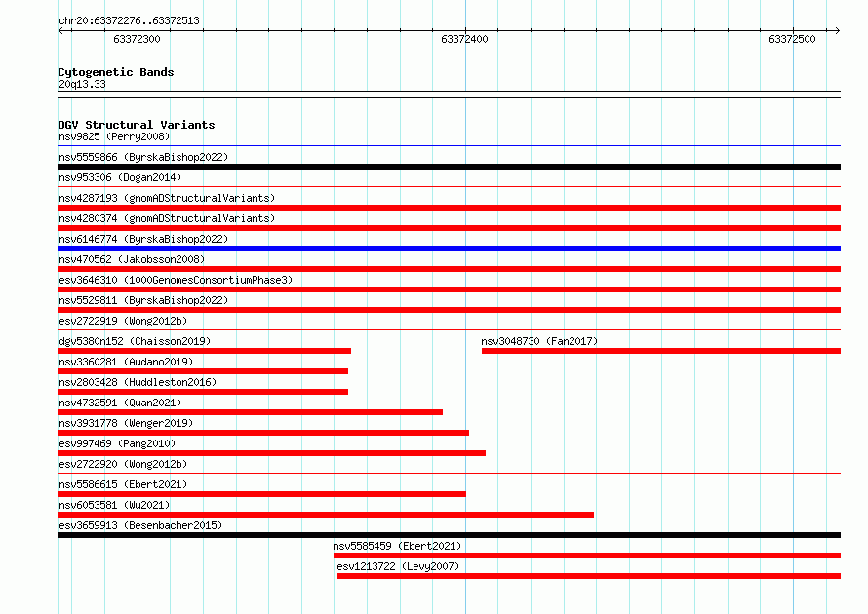Click the Cytogenetic Bands track title
The image size is (868, 614).
(116, 72)
